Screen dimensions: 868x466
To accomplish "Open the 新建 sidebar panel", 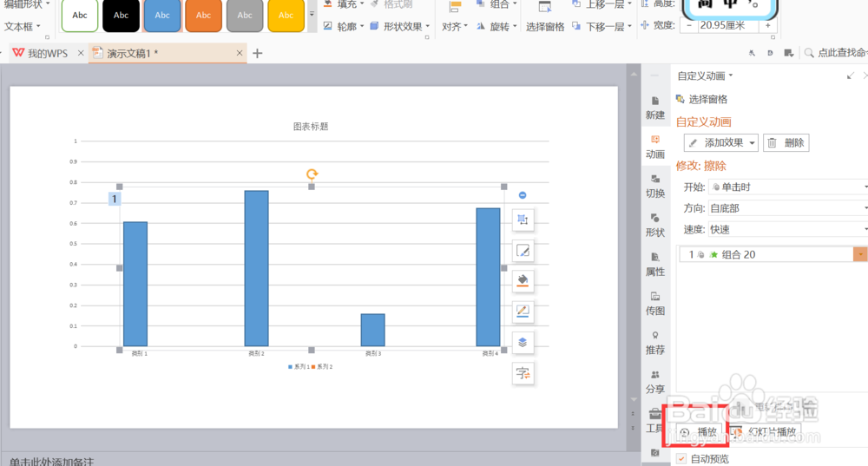I will [654, 108].
